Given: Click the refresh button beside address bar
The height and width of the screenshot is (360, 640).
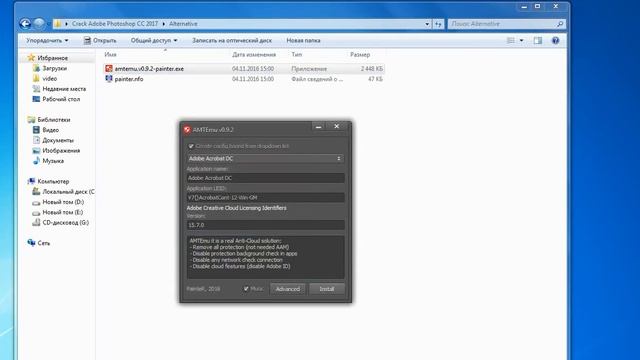Looking at the screenshot, I should (x=438, y=24).
